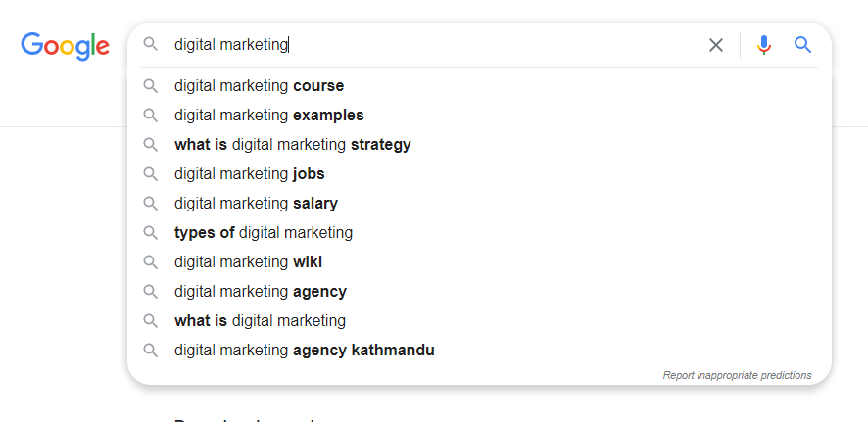Select the 'digital marketing jobs' suggestion
The height and width of the screenshot is (422, 868).
[x=479, y=173]
